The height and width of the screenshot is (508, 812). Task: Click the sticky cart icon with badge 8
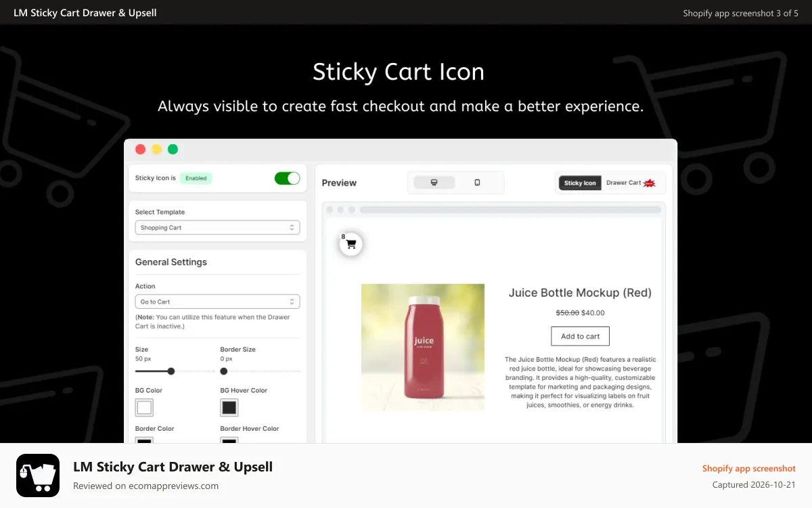pyautogui.click(x=351, y=245)
